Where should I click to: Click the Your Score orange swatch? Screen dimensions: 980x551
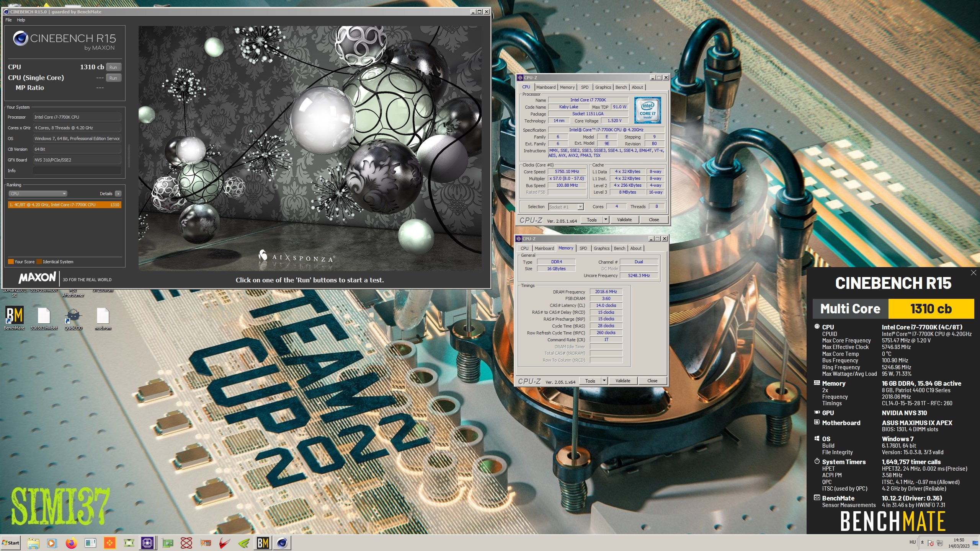(11, 262)
